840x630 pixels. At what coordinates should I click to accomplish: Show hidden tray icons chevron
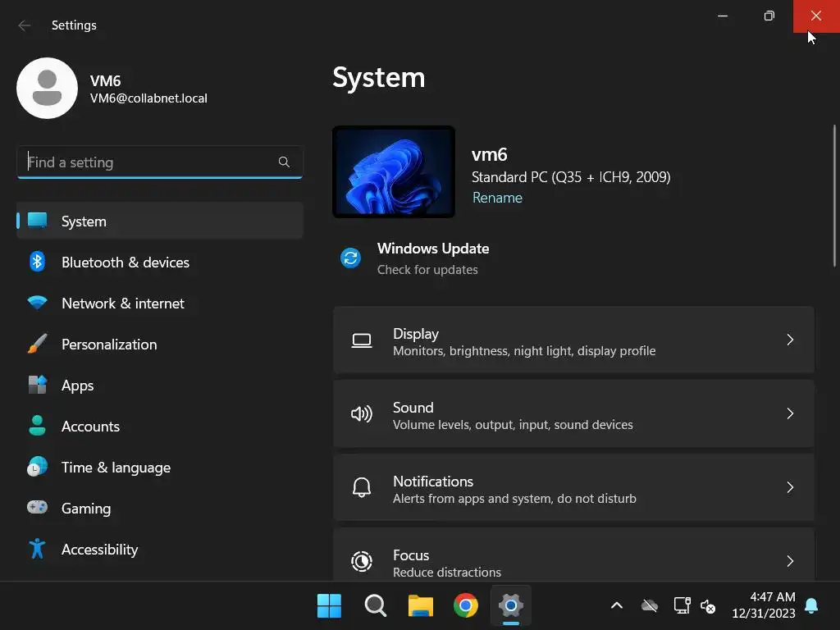click(617, 606)
